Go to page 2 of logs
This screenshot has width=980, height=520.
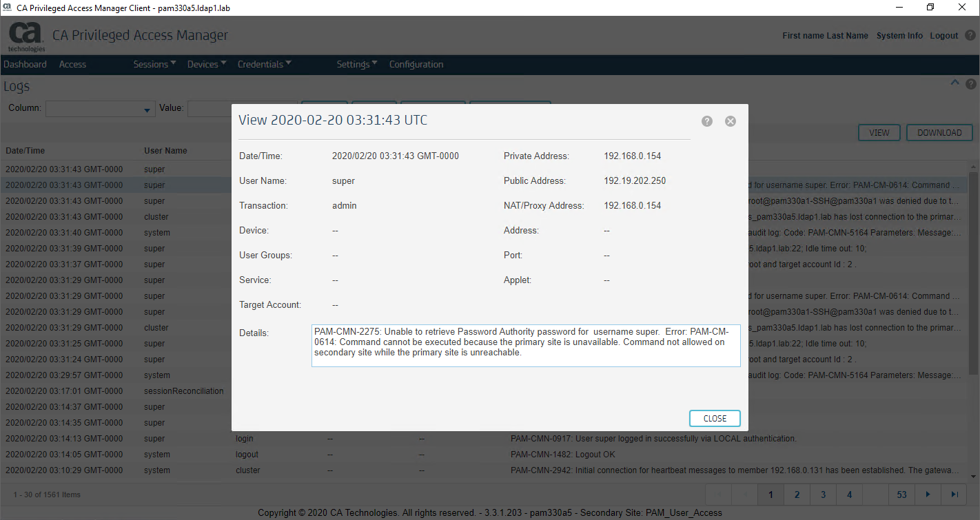coord(797,495)
